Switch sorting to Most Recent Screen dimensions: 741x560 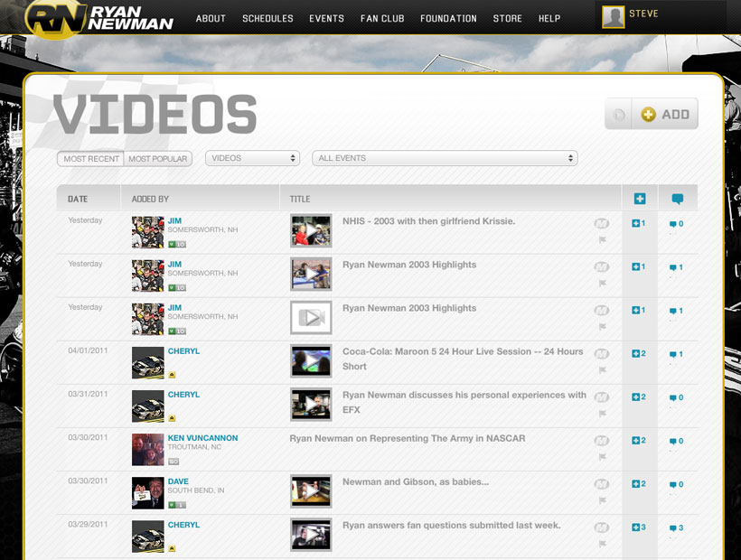90,159
